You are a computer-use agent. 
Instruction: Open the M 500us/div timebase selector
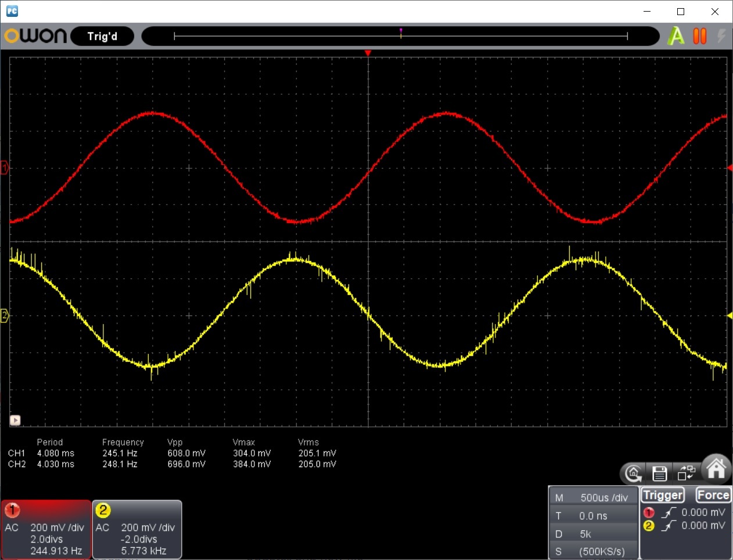point(593,497)
